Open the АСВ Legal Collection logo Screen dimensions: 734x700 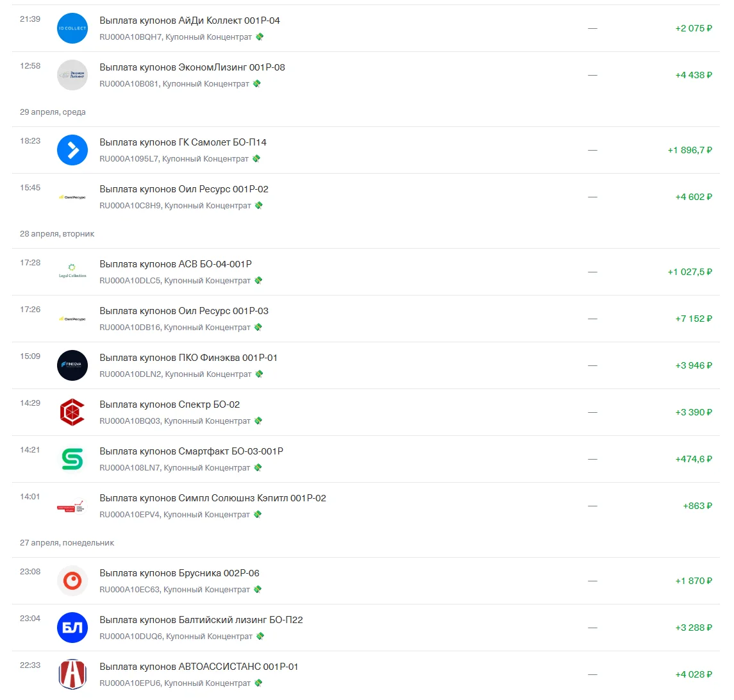(x=72, y=271)
